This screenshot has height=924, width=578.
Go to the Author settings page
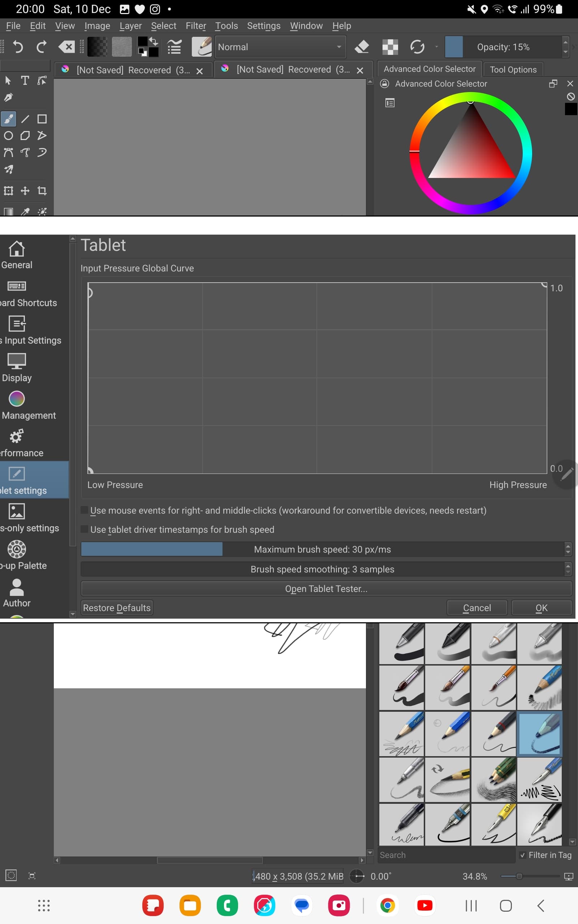click(17, 593)
